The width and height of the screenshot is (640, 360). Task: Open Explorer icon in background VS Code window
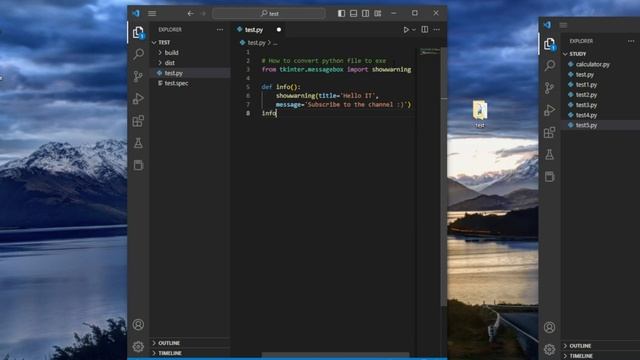tap(550, 44)
